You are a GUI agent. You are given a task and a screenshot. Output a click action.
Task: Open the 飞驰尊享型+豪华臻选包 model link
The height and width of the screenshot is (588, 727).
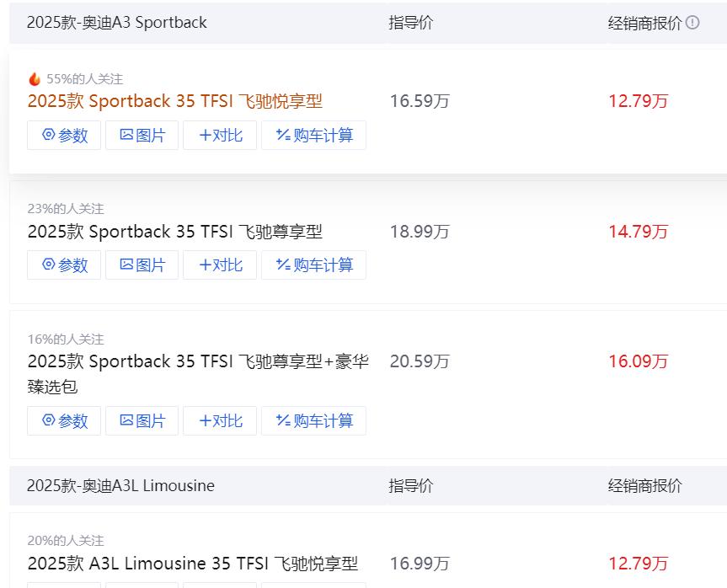click(x=197, y=361)
